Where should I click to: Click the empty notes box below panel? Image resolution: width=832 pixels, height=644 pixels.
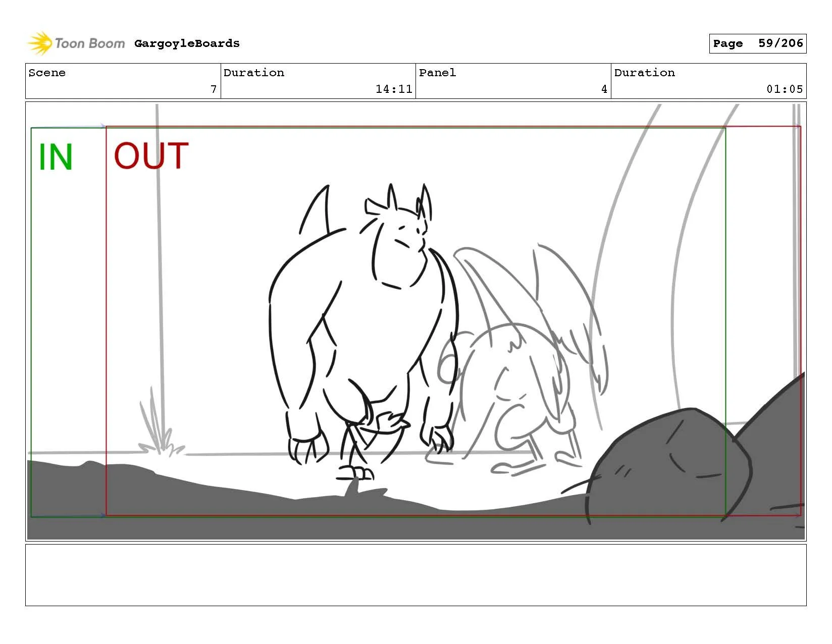pos(415,575)
